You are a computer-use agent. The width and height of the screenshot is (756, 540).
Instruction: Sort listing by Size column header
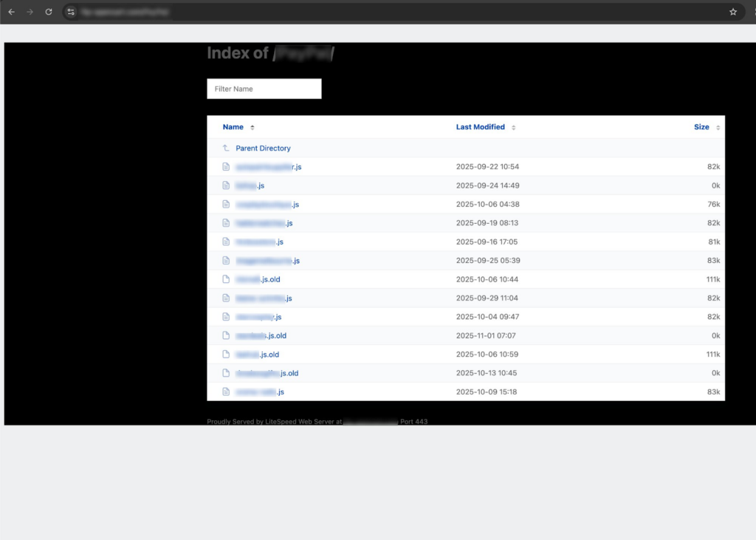pos(701,127)
